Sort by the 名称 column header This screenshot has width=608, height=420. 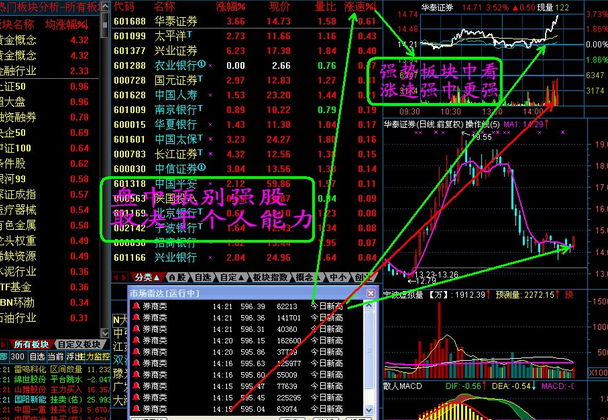click(164, 6)
